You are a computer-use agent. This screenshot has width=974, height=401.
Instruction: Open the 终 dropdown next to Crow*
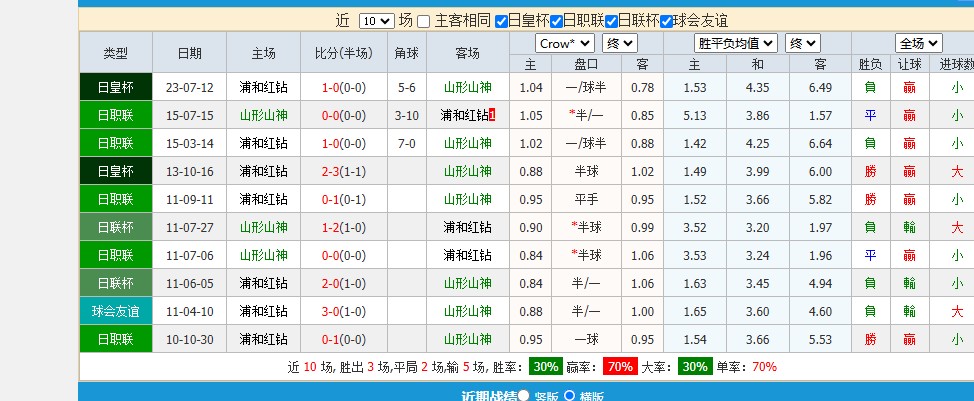pos(619,43)
